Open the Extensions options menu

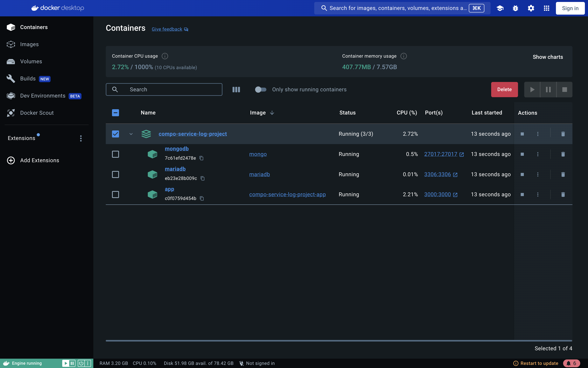81,138
